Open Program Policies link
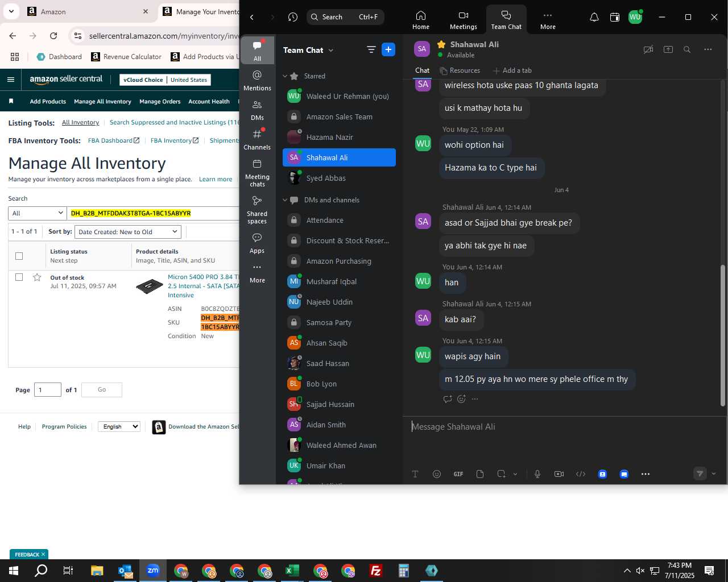The width and height of the screenshot is (728, 582). pyautogui.click(x=64, y=426)
